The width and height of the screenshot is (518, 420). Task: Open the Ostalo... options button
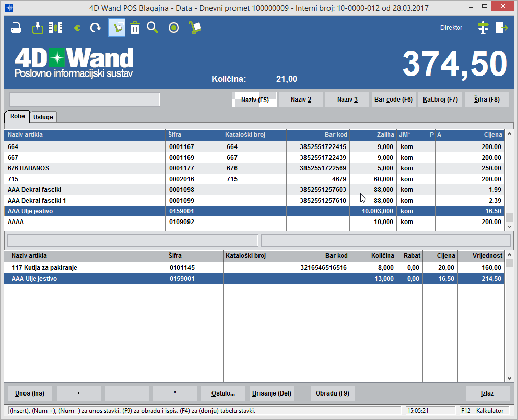[223, 393]
